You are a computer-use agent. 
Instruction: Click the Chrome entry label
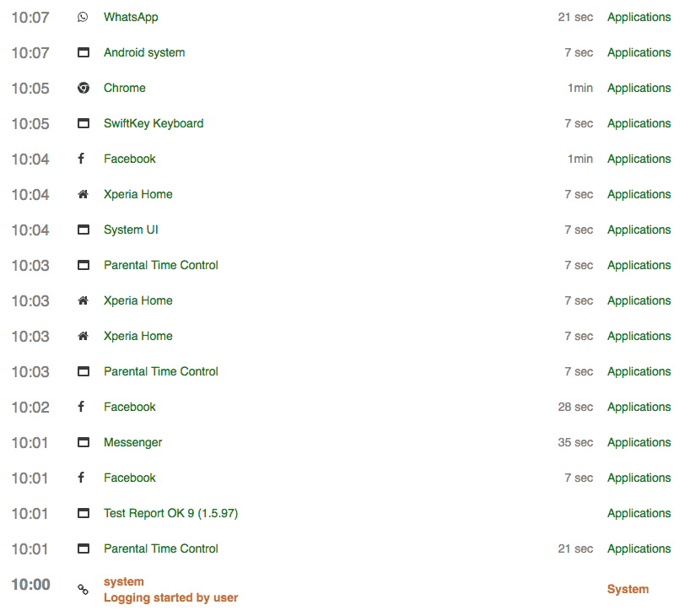(124, 88)
